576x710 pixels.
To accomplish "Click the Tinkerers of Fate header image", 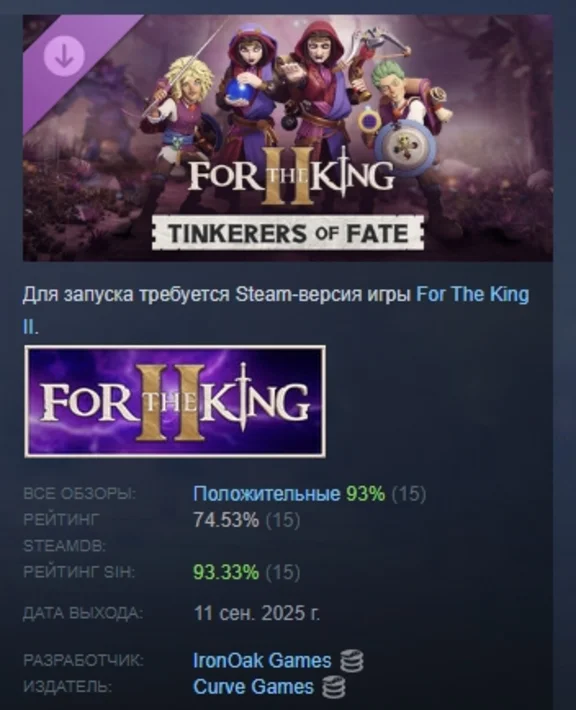I will click(x=288, y=138).
